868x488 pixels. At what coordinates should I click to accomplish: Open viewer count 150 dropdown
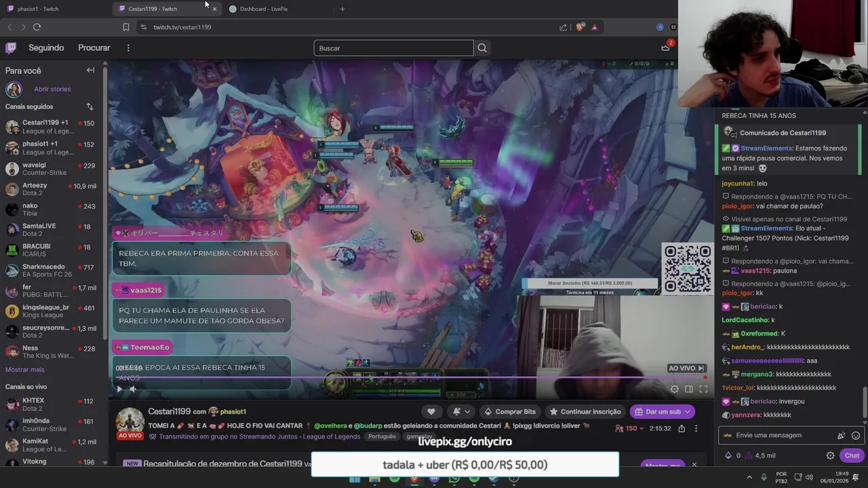(629, 428)
